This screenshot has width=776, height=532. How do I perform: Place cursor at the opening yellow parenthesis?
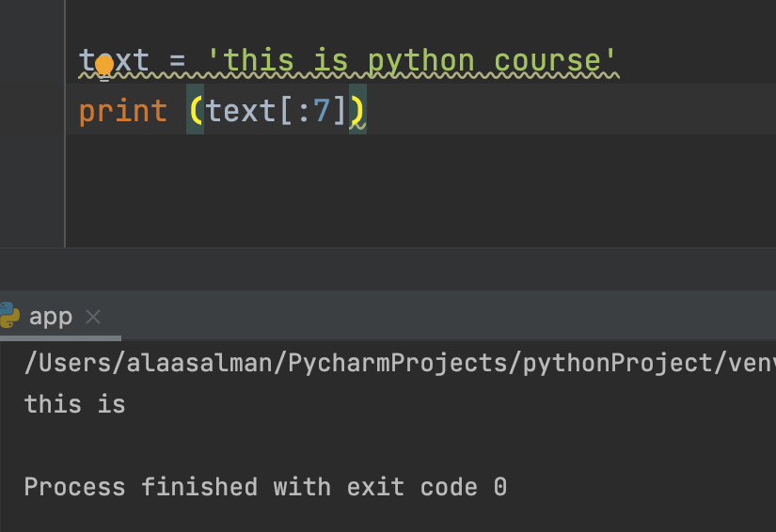point(196,112)
